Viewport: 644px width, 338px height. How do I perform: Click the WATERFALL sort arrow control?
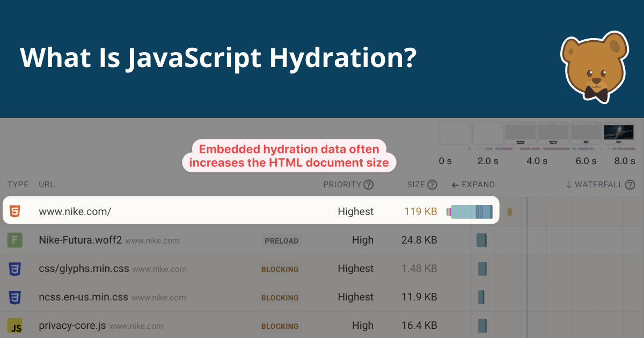click(568, 185)
